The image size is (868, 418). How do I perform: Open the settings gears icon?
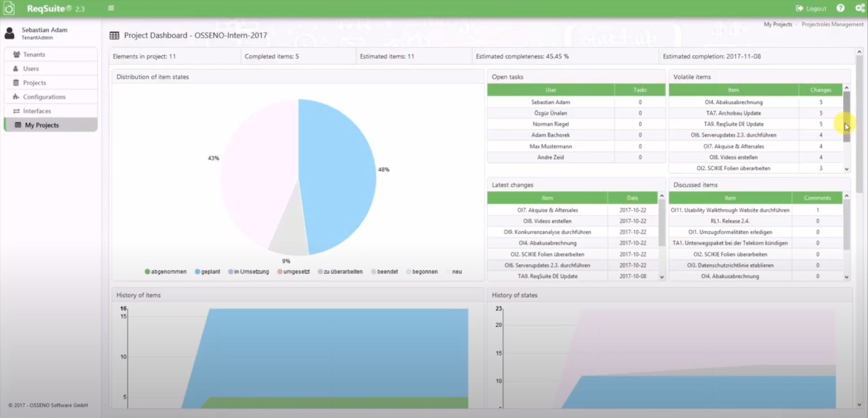860,8
